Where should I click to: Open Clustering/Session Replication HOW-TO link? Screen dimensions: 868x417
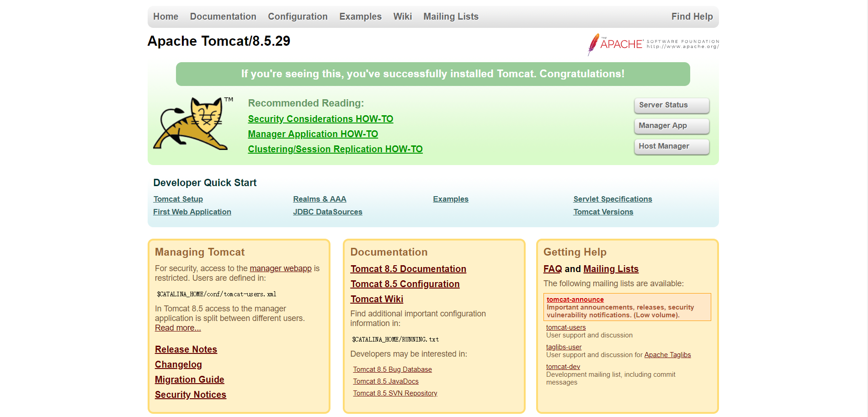click(335, 149)
